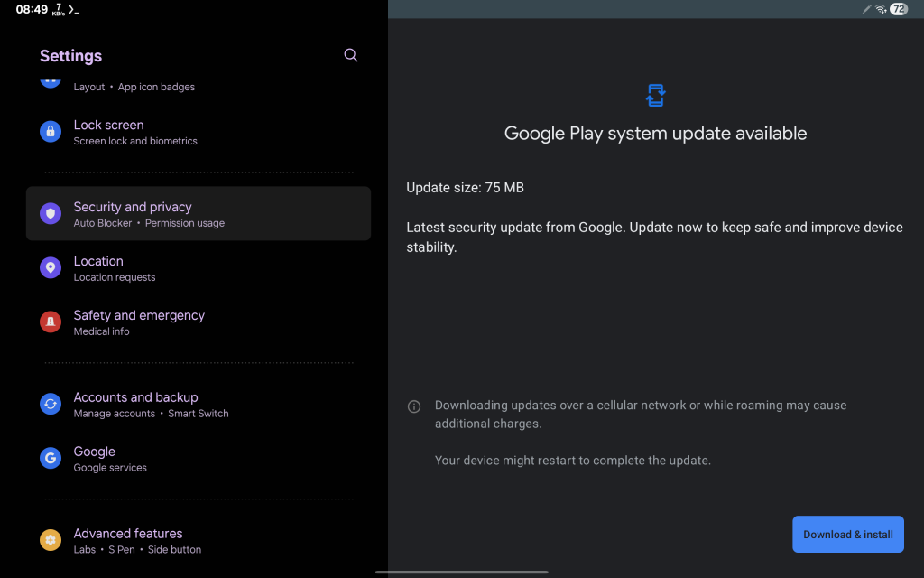Viewport: 924px width, 578px height.
Task: Click 'Auto Blocker' subtitle text
Action: click(103, 223)
